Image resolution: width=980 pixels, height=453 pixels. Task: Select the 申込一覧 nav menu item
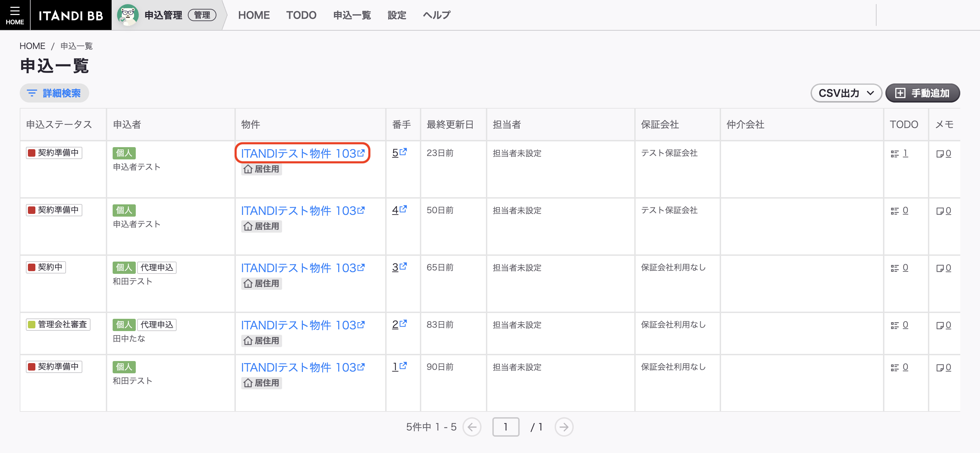[x=352, y=15]
